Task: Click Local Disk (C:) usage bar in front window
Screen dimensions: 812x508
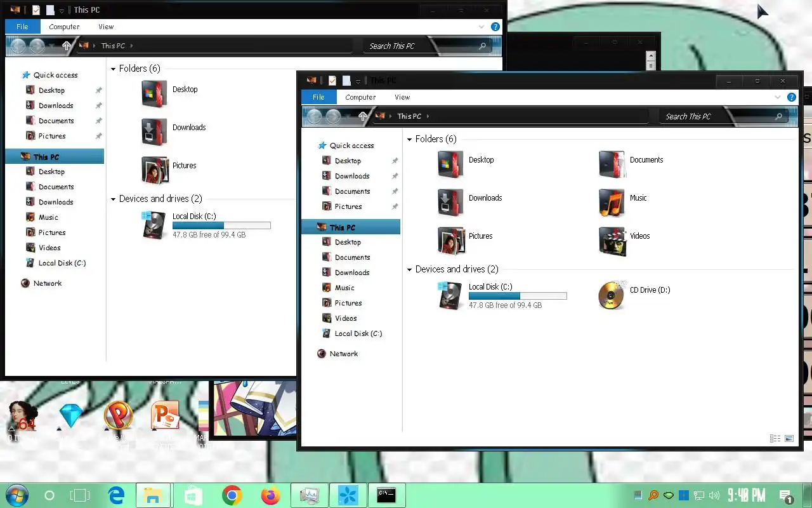Action: pyautogui.click(x=518, y=296)
